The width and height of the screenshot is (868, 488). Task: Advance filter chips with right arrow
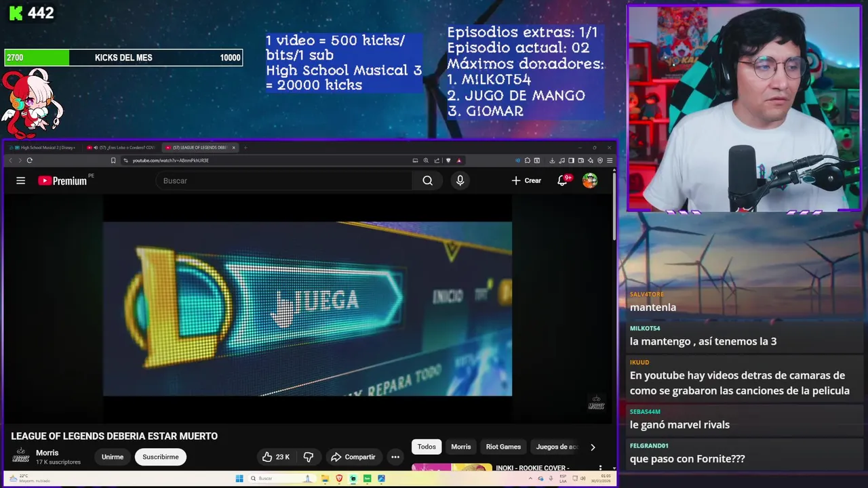click(593, 447)
